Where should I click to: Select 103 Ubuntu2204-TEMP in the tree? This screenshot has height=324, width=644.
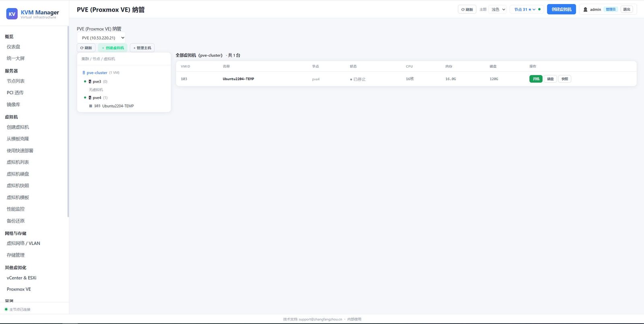(114, 106)
